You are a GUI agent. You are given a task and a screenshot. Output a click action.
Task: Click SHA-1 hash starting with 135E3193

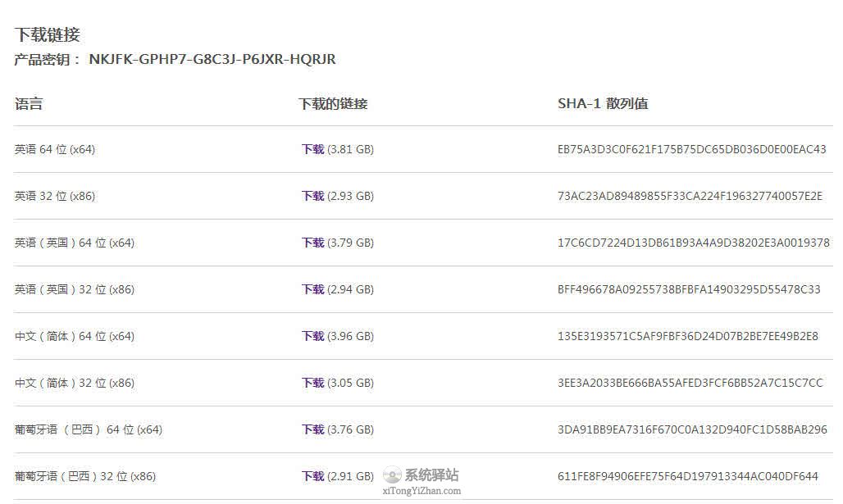[687, 337]
